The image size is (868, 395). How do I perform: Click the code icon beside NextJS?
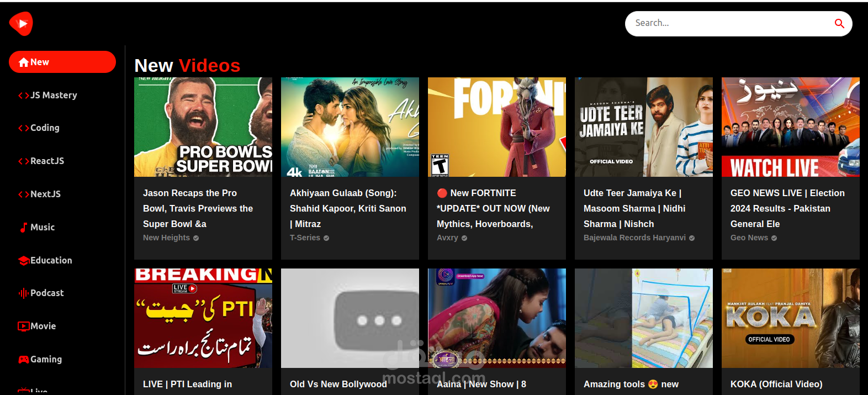pos(24,194)
